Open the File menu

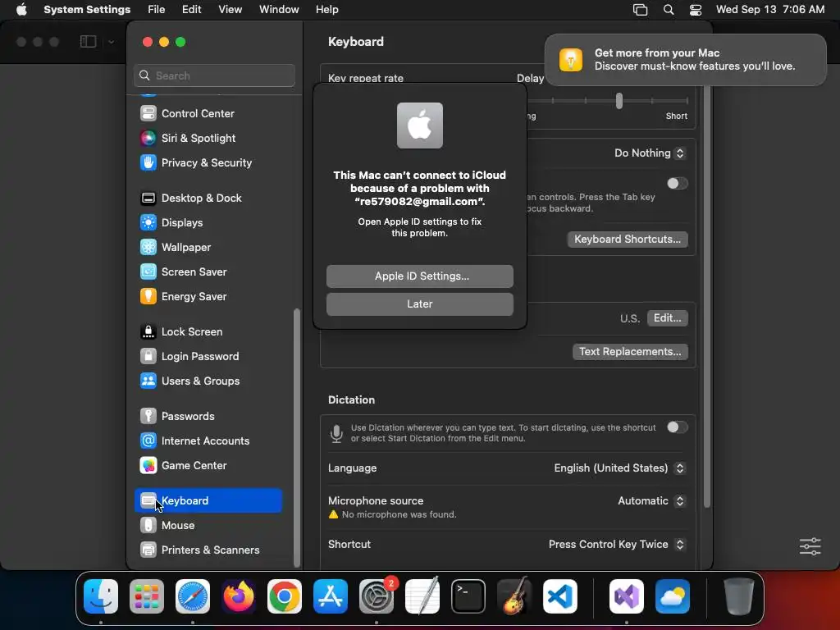point(157,10)
